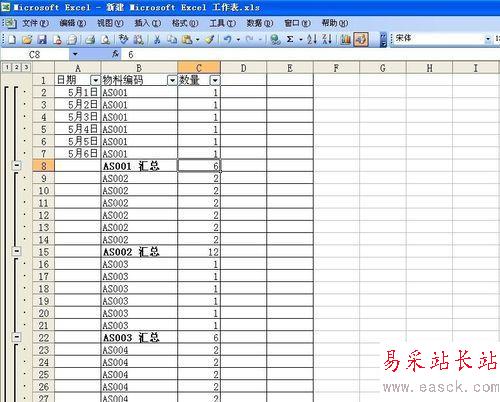
Task: Collapse the AS001 汇总 group
Action: coord(16,165)
